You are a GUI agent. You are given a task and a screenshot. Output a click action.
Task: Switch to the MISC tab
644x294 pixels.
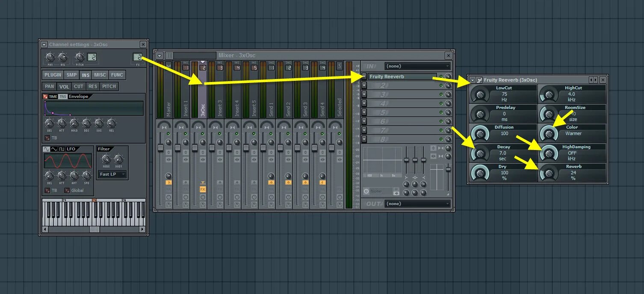pyautogui.click(x=100, y=75)
